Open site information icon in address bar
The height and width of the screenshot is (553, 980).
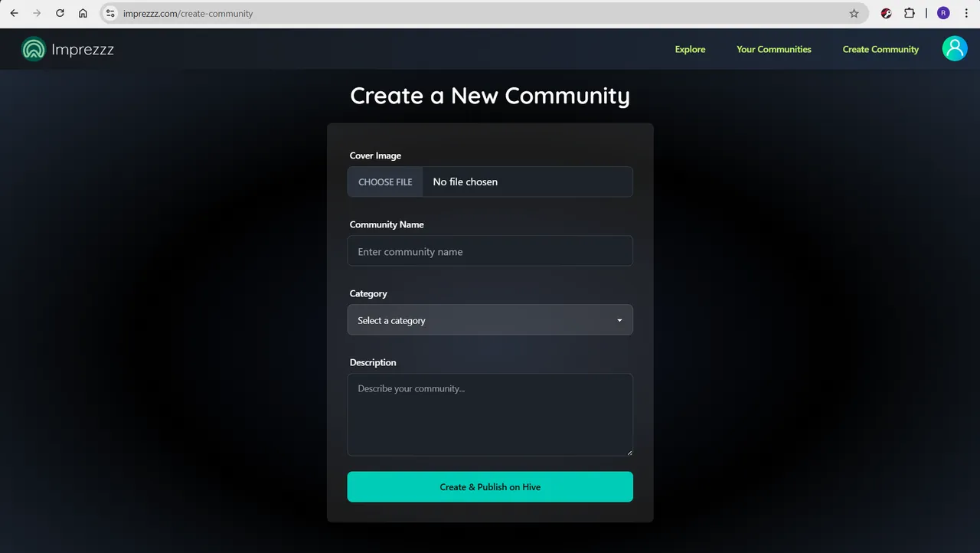click(x=110, y=13)
